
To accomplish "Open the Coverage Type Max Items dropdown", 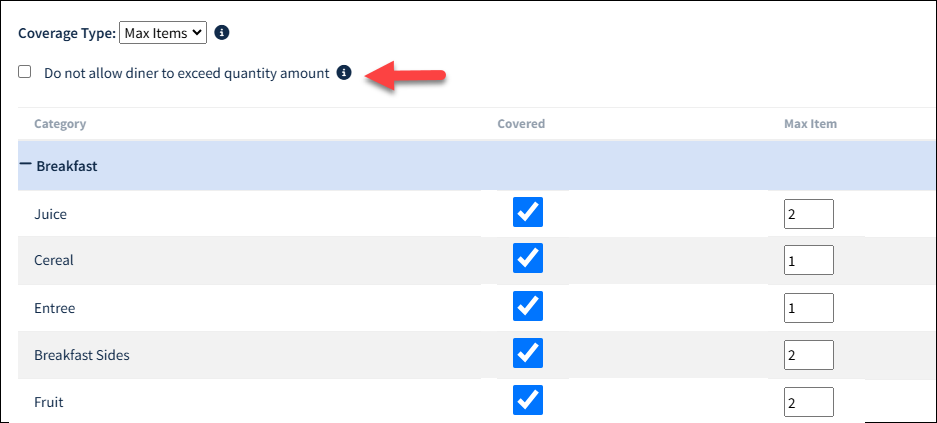I will [x=163, y=33].
